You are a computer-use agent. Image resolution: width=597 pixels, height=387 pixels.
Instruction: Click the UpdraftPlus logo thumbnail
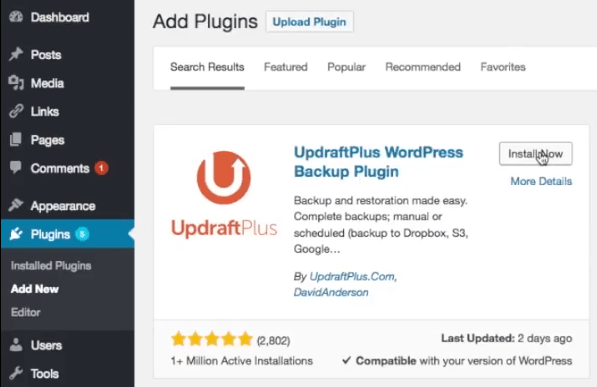tap(224, 194)
